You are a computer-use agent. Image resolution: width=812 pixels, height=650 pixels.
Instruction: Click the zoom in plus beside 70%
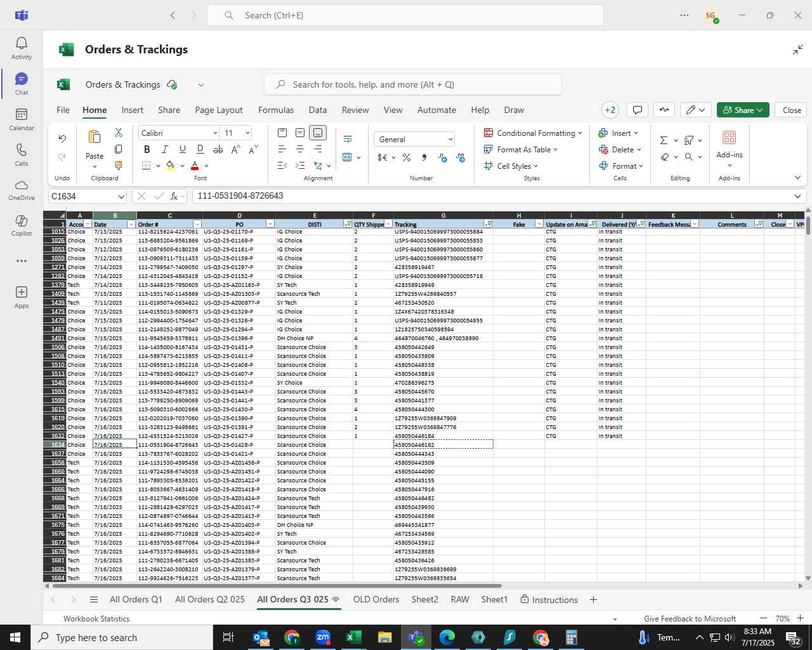pos(800,618)
